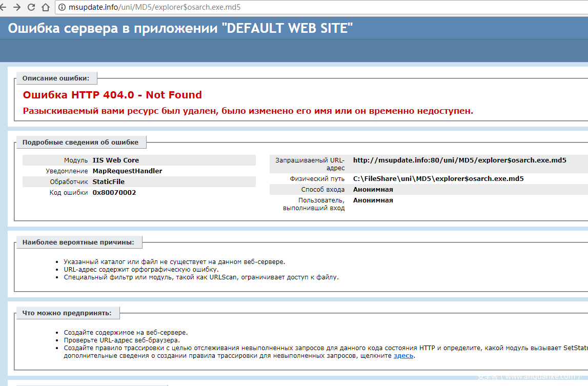Click the 'IIS Web Core' module value
This screenshot has width=588, height=386.
pos(115,160)
